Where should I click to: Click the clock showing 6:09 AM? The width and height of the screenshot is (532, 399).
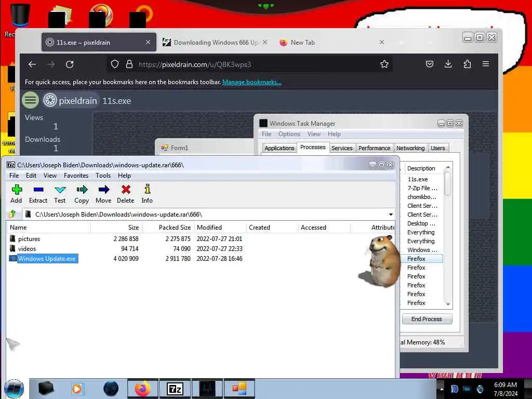tap(505, 385)
